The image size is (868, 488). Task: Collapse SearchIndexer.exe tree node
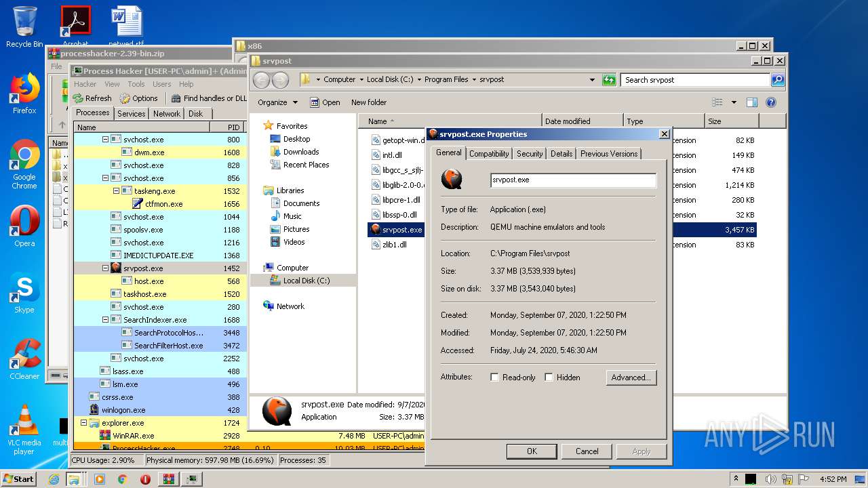click(105, 320)
